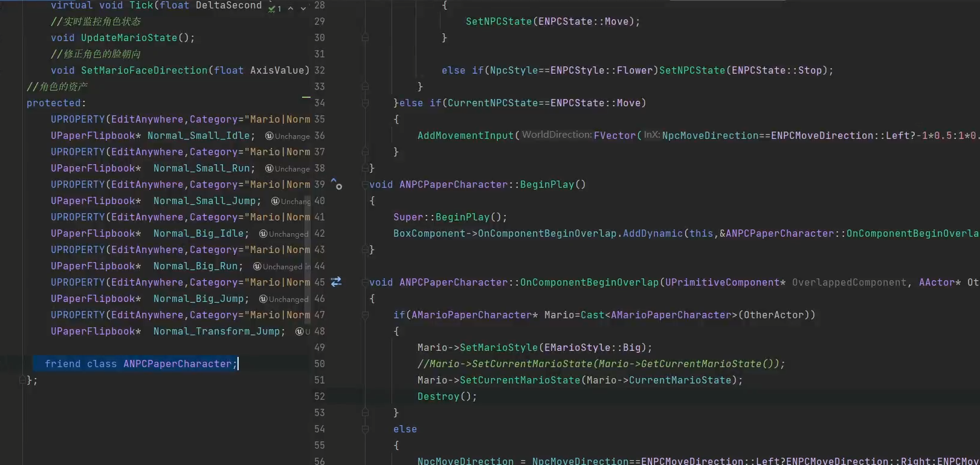Fold the else-if block at line 34
Screen dimensions: 980x465
365,103
